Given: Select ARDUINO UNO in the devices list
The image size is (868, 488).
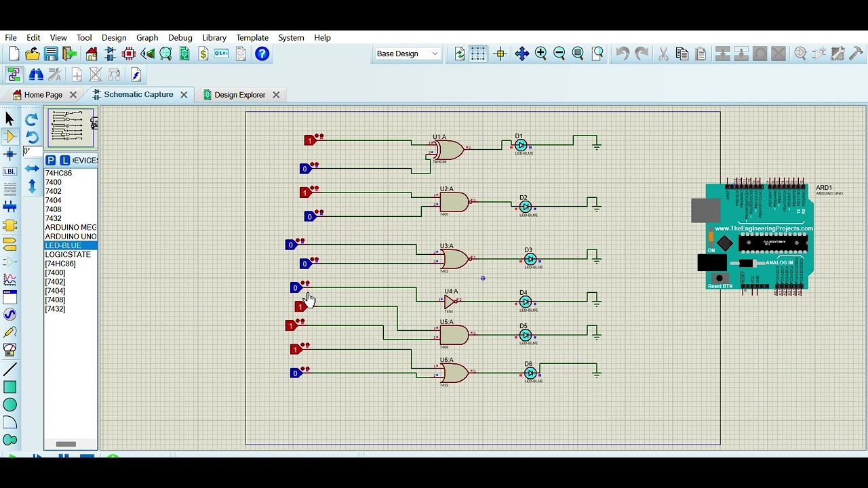Looking at the screenshot, I should pos(71,237).
